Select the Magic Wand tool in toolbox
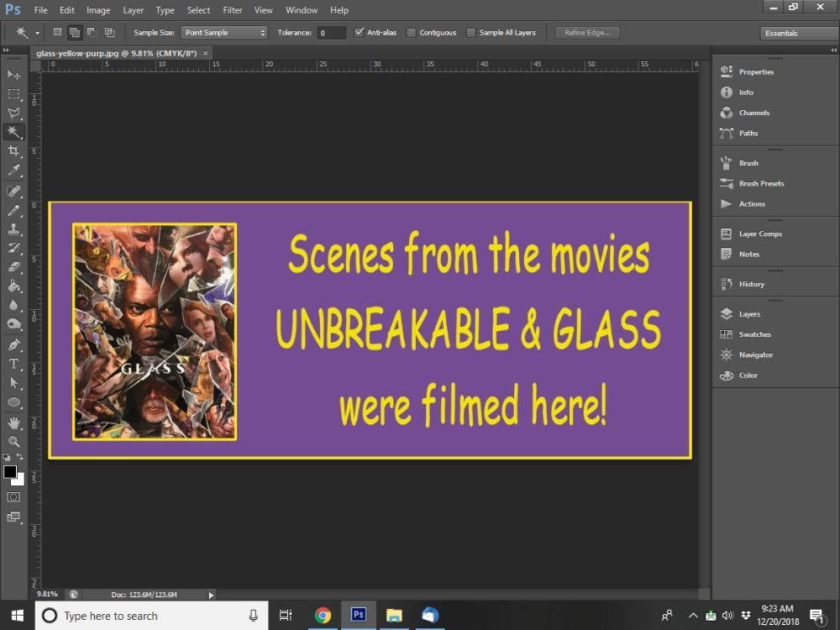This screenshot has width=840, height=630. click(x=14, y=132)
